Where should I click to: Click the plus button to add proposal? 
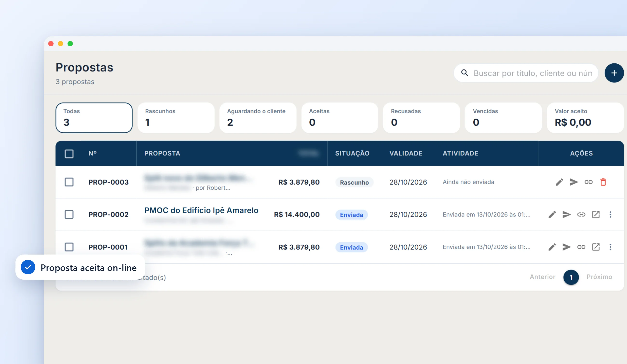[614, 73]
